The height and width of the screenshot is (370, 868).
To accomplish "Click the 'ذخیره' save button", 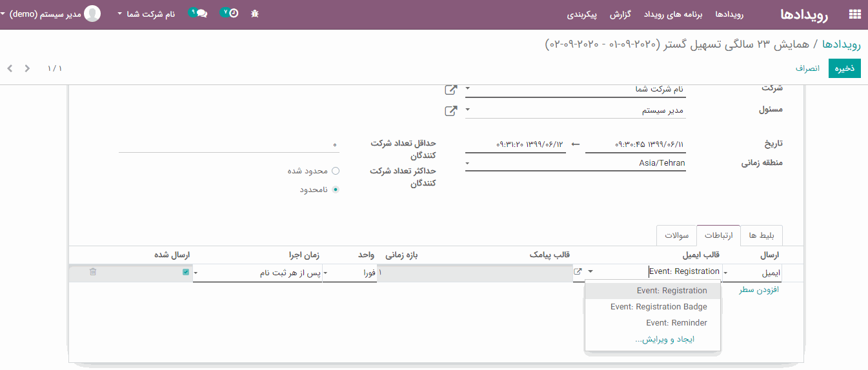I will [x=845, y=68].
